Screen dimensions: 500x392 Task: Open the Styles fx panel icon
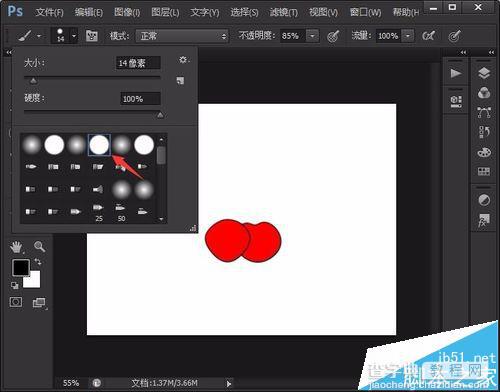(484, 220)
